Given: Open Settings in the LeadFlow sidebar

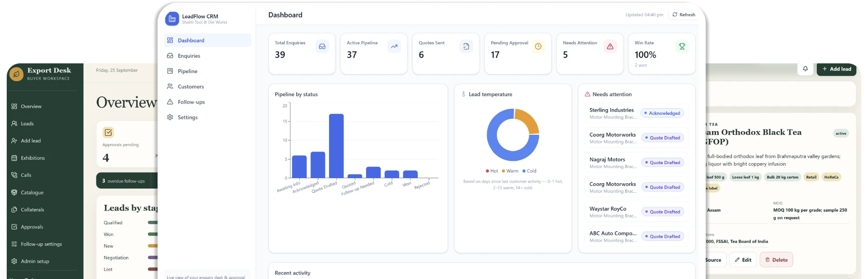Looking at the screenshot, I should pyautogui.click(x=208, y=117).
